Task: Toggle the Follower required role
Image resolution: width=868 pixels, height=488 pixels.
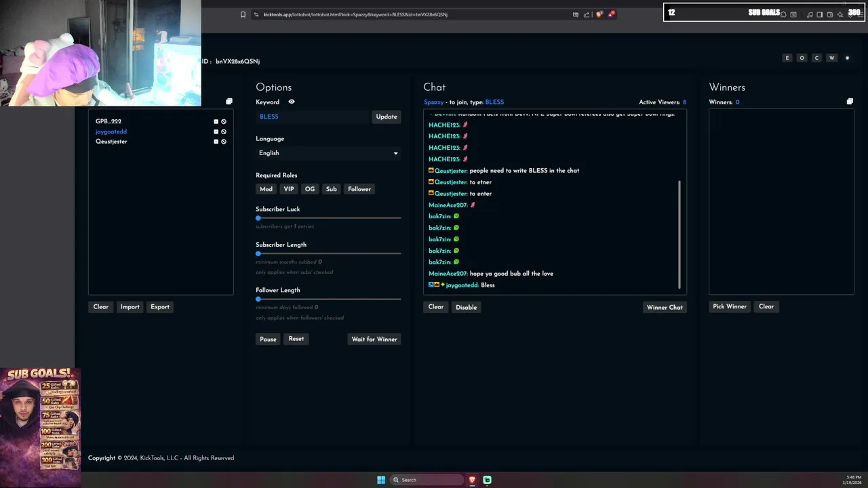Action: point(359,189)
